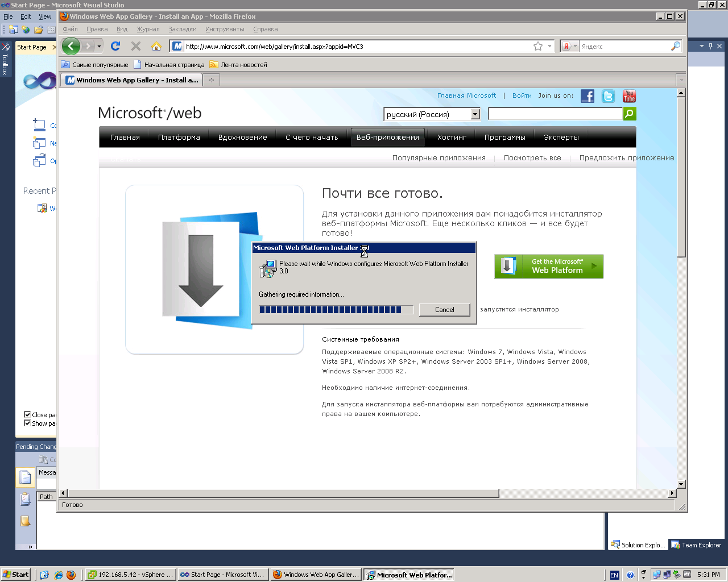The image size is (728, 582).
Task: Open Microsoft's YouTube channel icon
Action: tap(629, 96)
